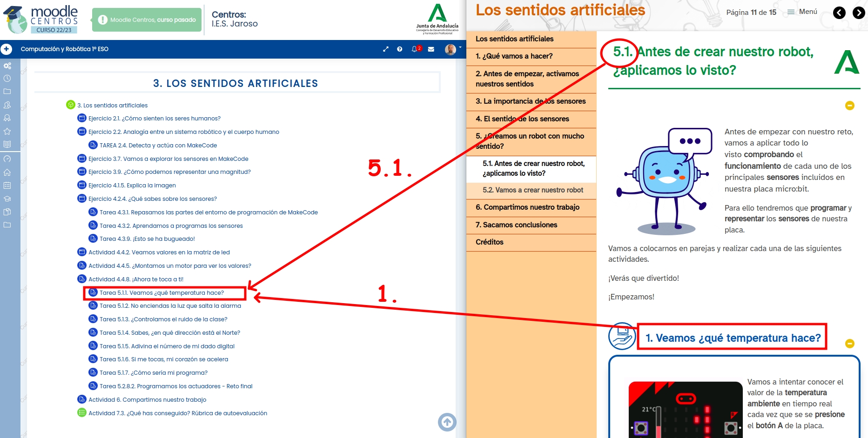The width and height of the screenshot is (868, 438).
Task: Open 'Tarea 5.1.3. ¿Controlamos el ruido de la clase?'
Action: click(x=163, y=319)
